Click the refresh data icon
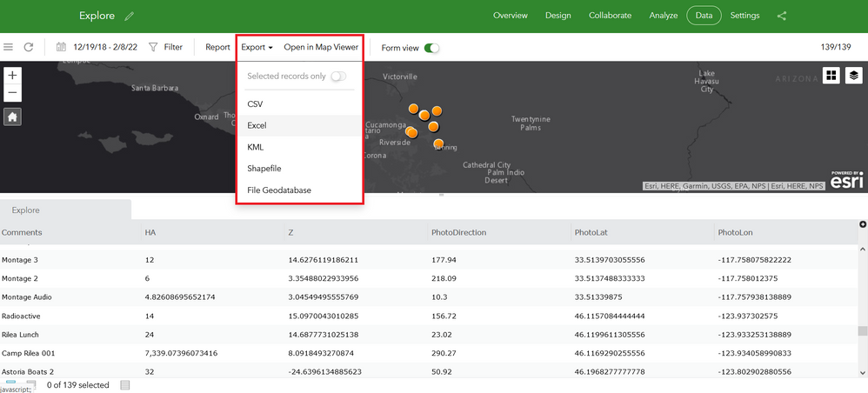 [29, 47]
